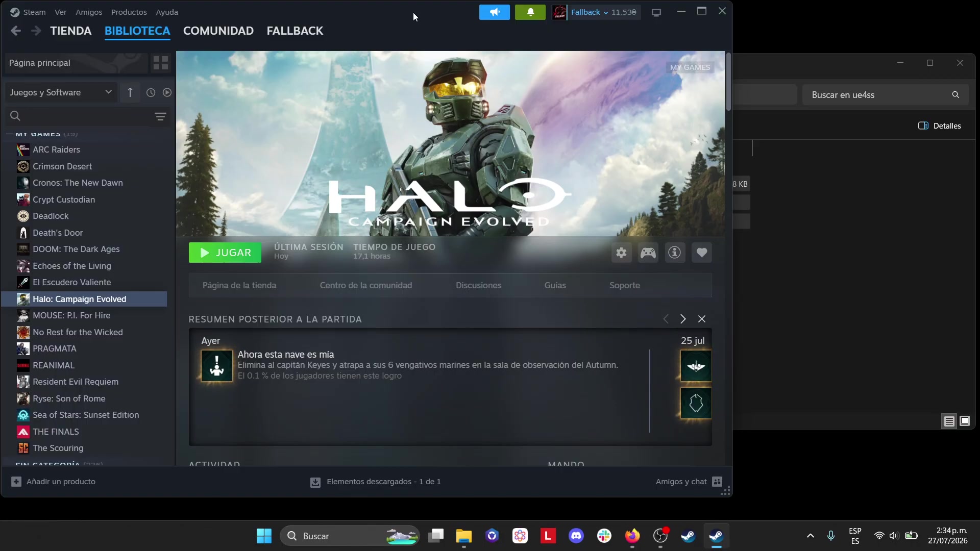The width and height of the screenshot is (980, 551).
Task: View the second July 25 achievement thumbnail
Action: pos(696,403)
